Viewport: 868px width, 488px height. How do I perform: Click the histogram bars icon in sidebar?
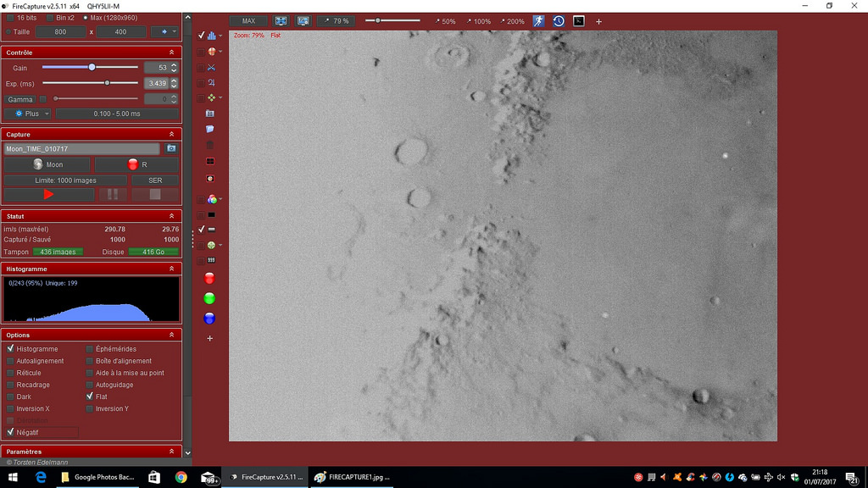click(x=211, y=36)
